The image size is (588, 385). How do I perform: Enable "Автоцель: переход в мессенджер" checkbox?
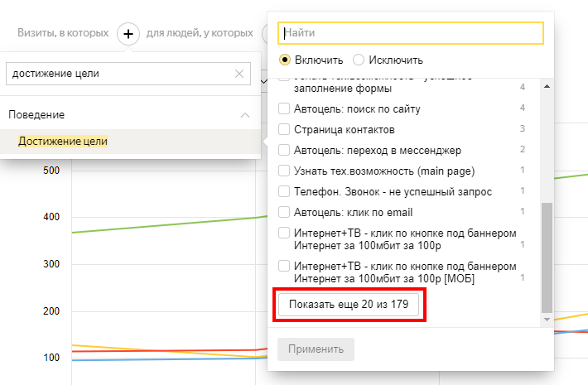coord(284,151)
